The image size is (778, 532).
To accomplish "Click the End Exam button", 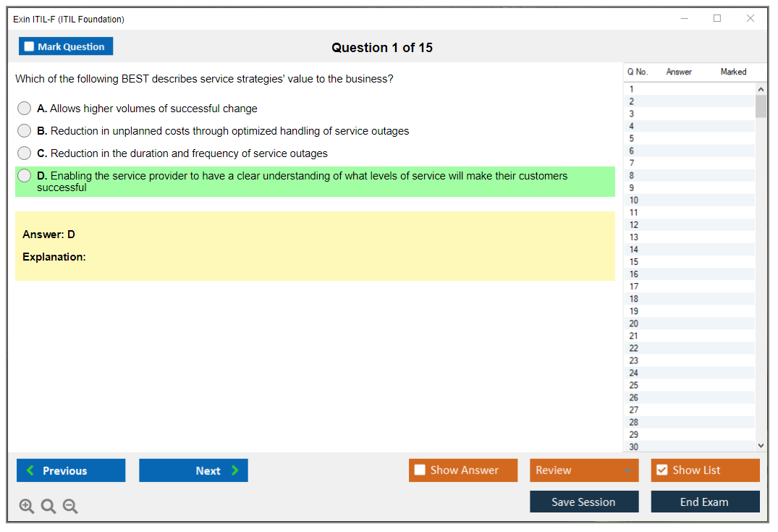I will pos(705,502).
